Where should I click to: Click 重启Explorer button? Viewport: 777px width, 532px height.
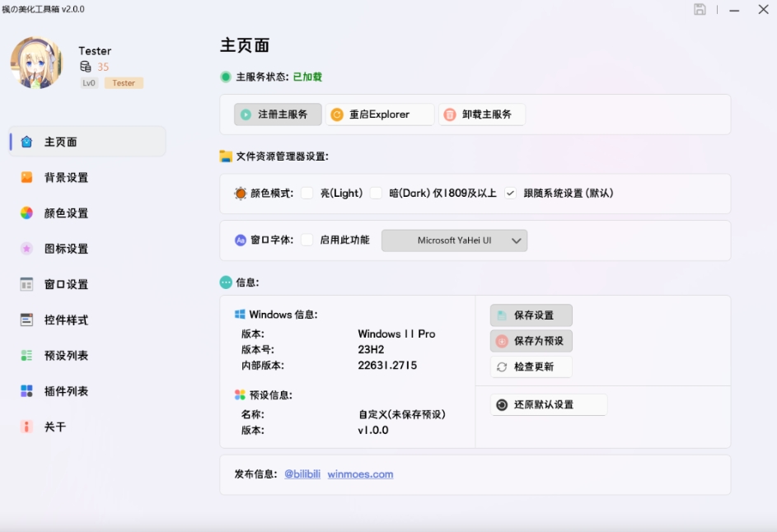pyautogui.click(x=380, y=114)
